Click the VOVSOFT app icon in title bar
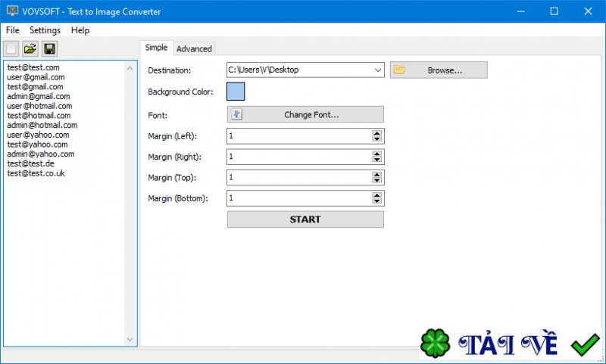This screenshot has width=606, height=364. pos(12,11)
